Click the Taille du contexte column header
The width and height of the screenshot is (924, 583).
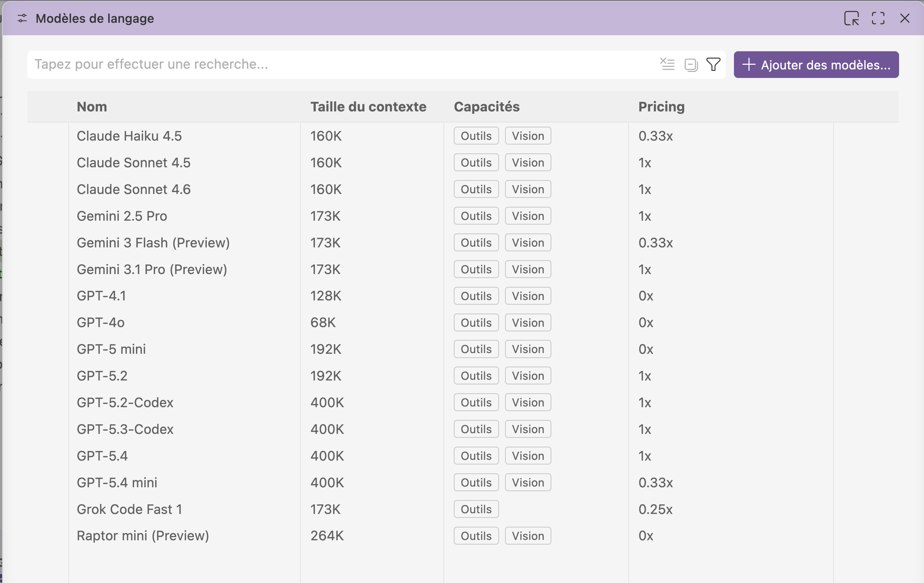(x=368, y=107)
